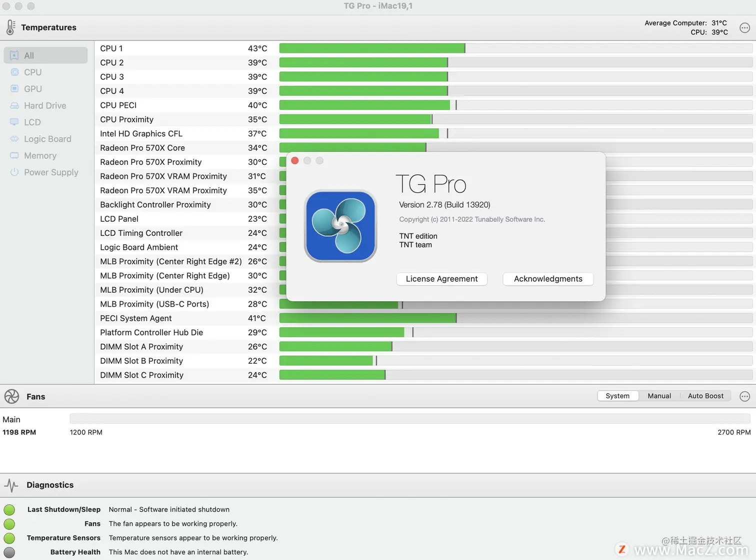Select the DIMM Slot A Proximity row
756x560 pixels.
point(425,347)
